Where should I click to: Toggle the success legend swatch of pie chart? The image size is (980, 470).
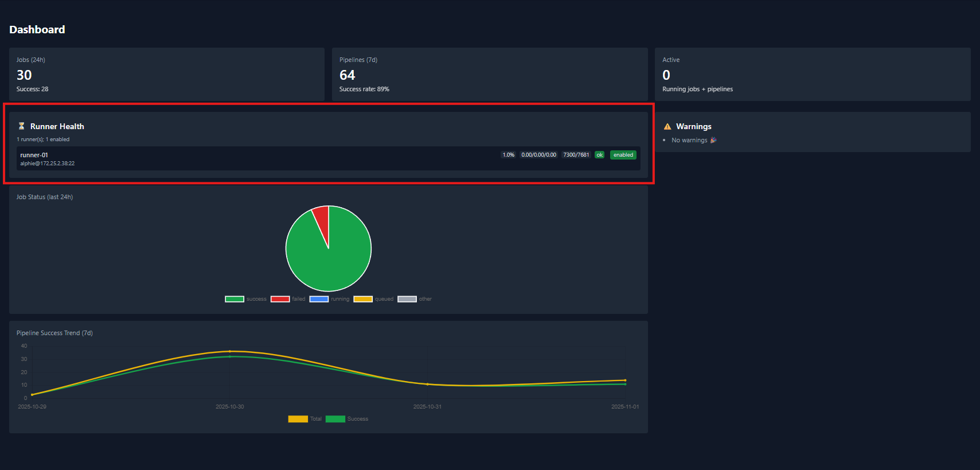click(x=235, y=299)
